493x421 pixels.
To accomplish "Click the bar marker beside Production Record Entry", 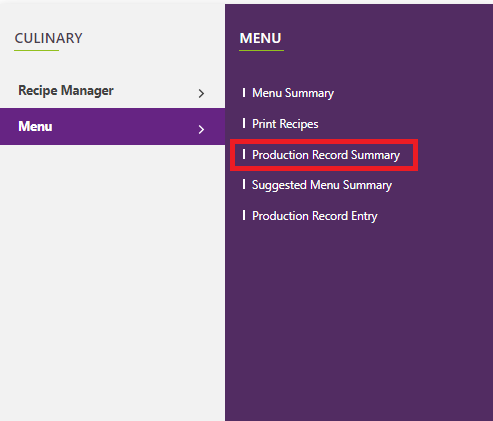I will coord(244,215).
